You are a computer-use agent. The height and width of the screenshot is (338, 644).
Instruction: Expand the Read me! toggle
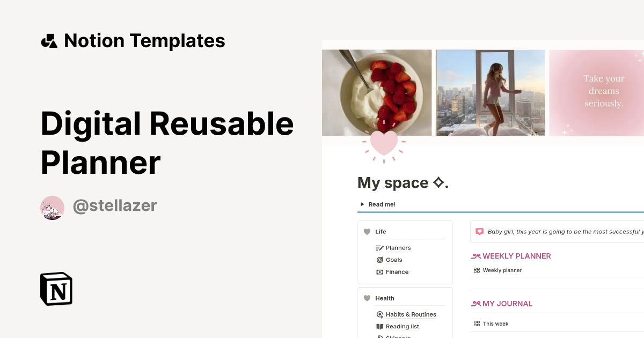362,204
